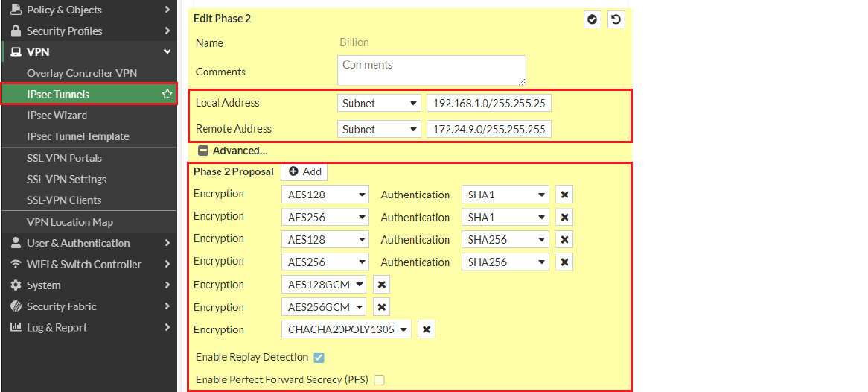The image size is (868, 392).
Task: Remove the AES128GCM encryption entry
Action: pos(381,285)
